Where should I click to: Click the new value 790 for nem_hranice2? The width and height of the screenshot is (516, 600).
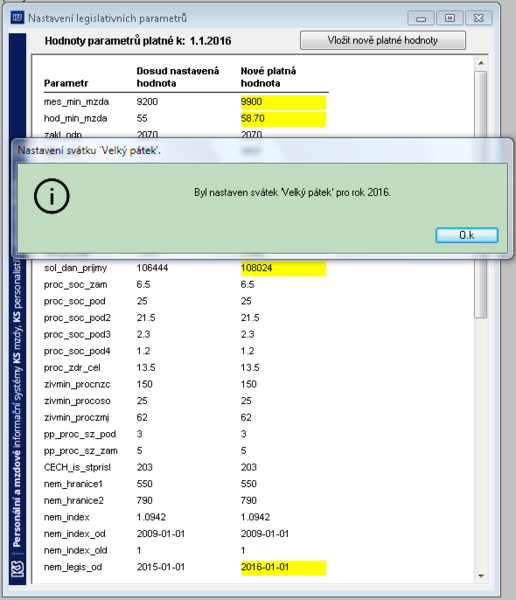click(x=248, y=501)
